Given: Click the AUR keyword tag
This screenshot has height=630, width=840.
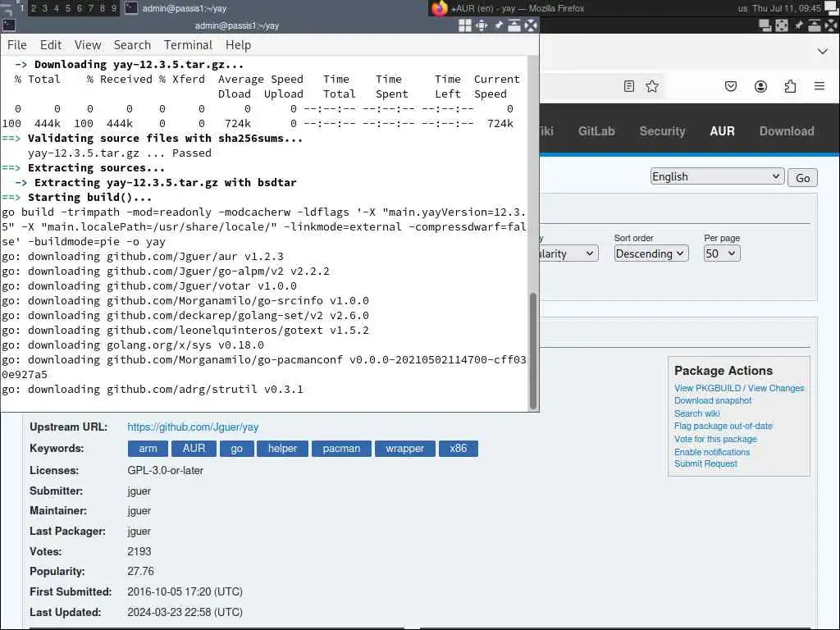Looking at the screenshot, I should 194,449.
